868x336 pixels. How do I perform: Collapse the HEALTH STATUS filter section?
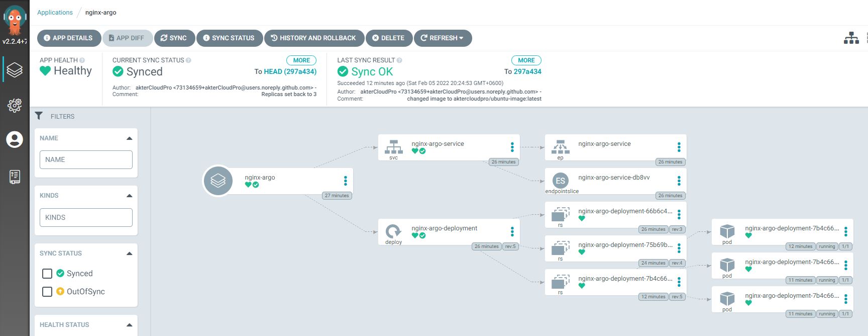point(129,325)
